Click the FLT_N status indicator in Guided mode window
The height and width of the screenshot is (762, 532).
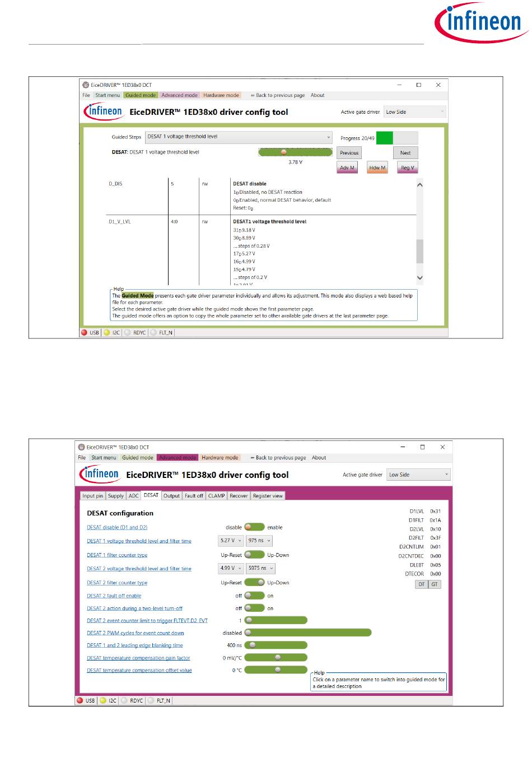coord(153,332)
